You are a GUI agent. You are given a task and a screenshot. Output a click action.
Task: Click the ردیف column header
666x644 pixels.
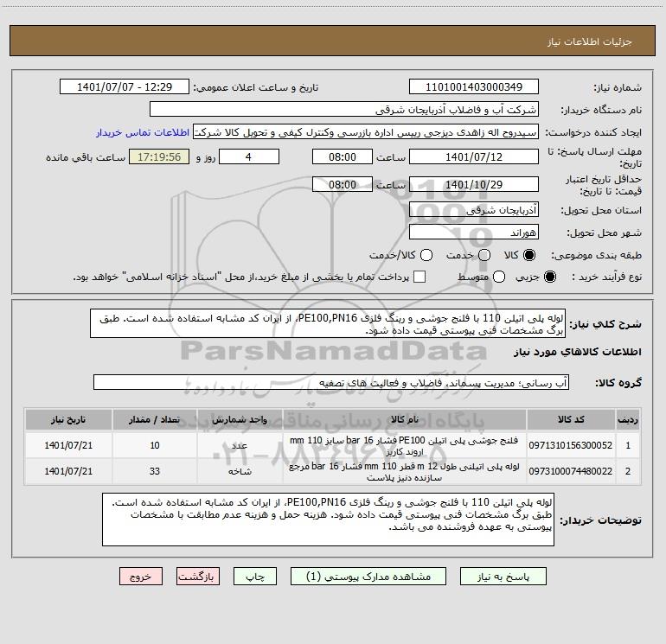(x=628, y=419)
